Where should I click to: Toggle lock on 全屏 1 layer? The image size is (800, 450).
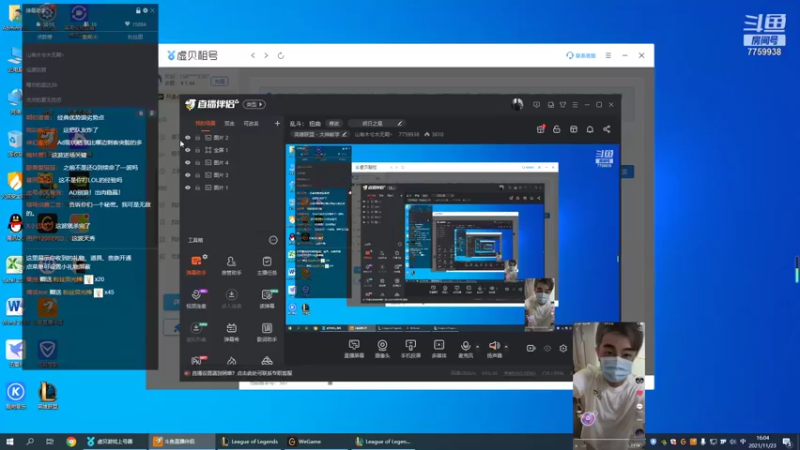click(197, 150)
